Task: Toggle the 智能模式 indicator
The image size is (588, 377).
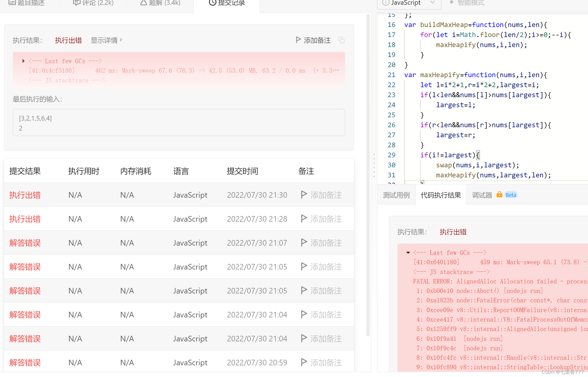Action: (452, 3)
